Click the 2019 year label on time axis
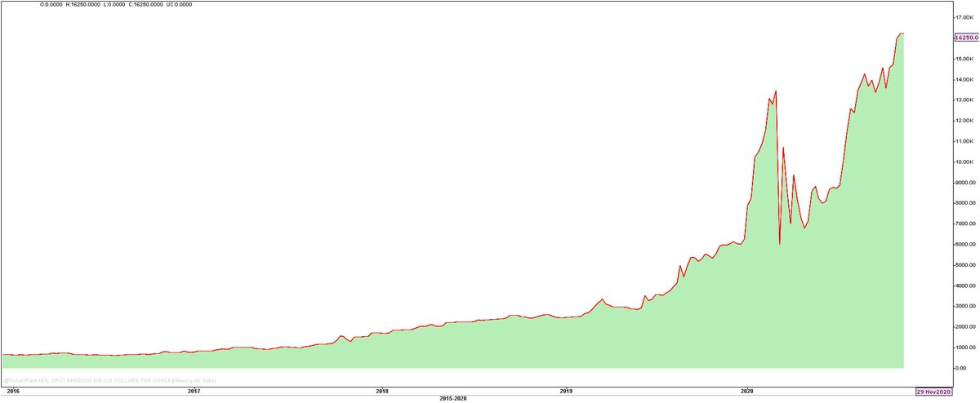The height and width of the screenshot is (403, 980). click(x=567, y=392)
